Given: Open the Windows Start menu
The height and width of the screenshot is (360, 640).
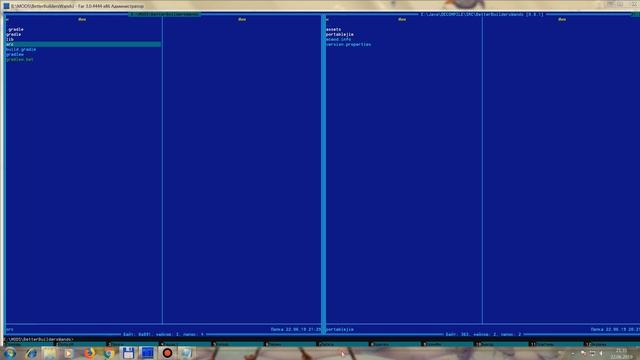Looking at the screenshot, I should pos(10,353).
